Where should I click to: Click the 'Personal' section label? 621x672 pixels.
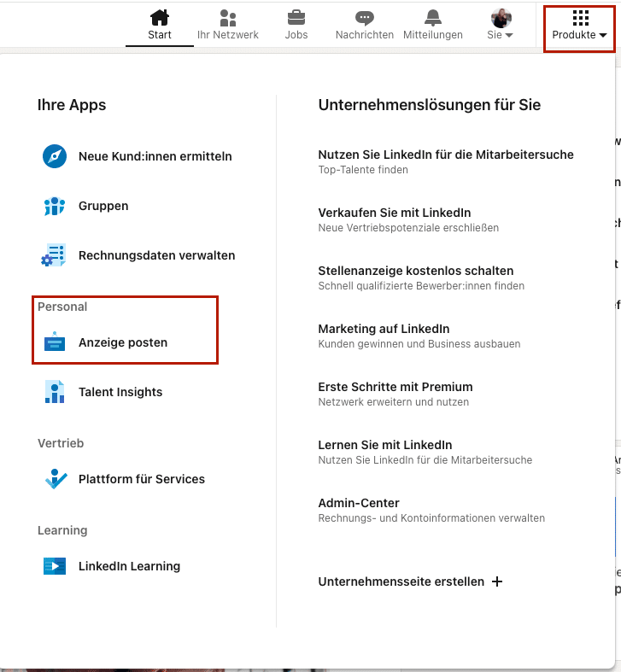click(x=62, y=307)
